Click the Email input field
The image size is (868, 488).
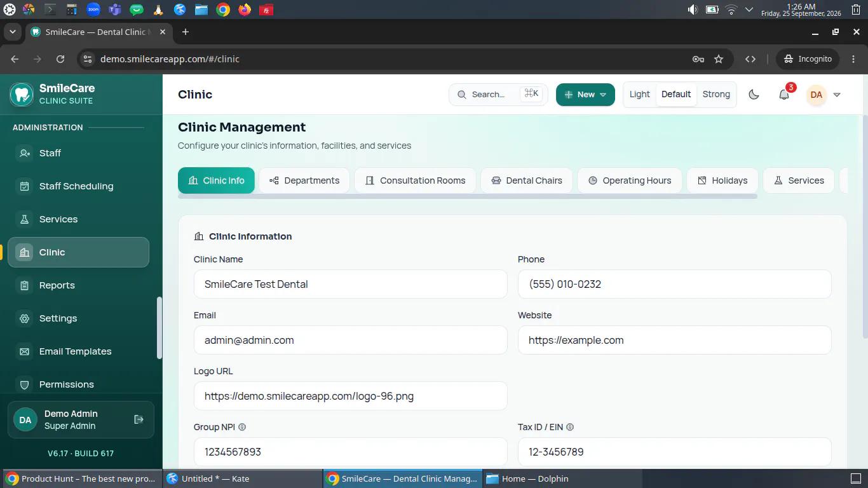click(x=351, y=340)
